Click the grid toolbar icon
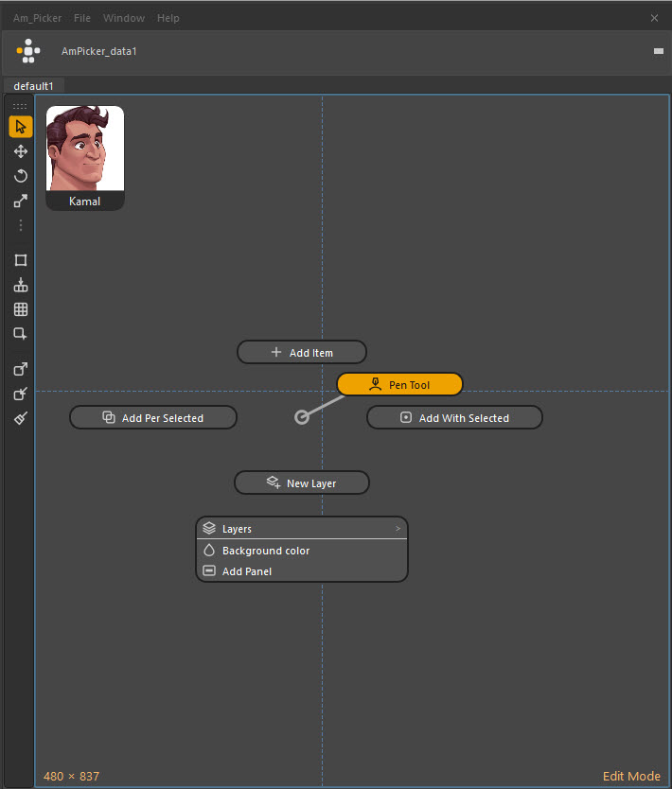This screenshot has width=672, height=789. [x=21, y=309]
